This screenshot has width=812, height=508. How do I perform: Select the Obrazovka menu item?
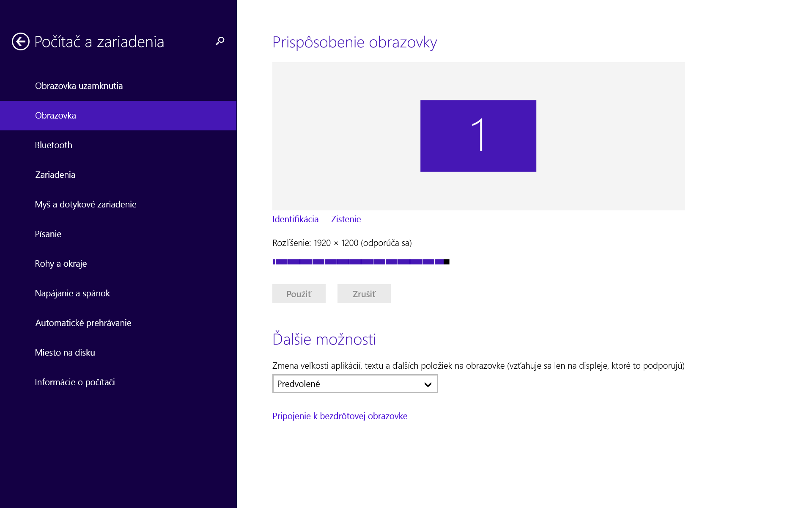click(x=118, y=116)
